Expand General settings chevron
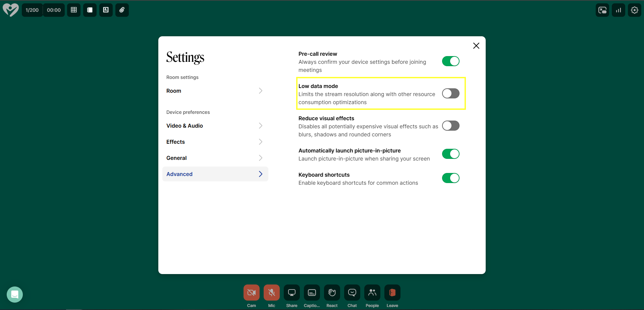This screenshot has height=310, width=644. pyautogui.click(x=261, y=158)
